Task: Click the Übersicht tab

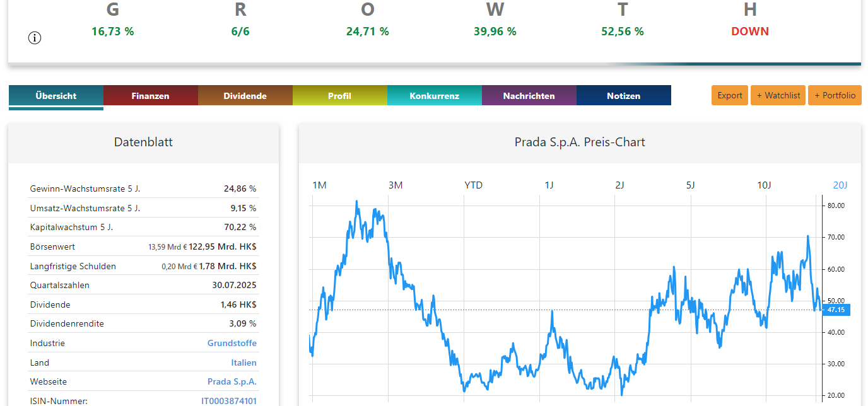Action: pos(56,96)
